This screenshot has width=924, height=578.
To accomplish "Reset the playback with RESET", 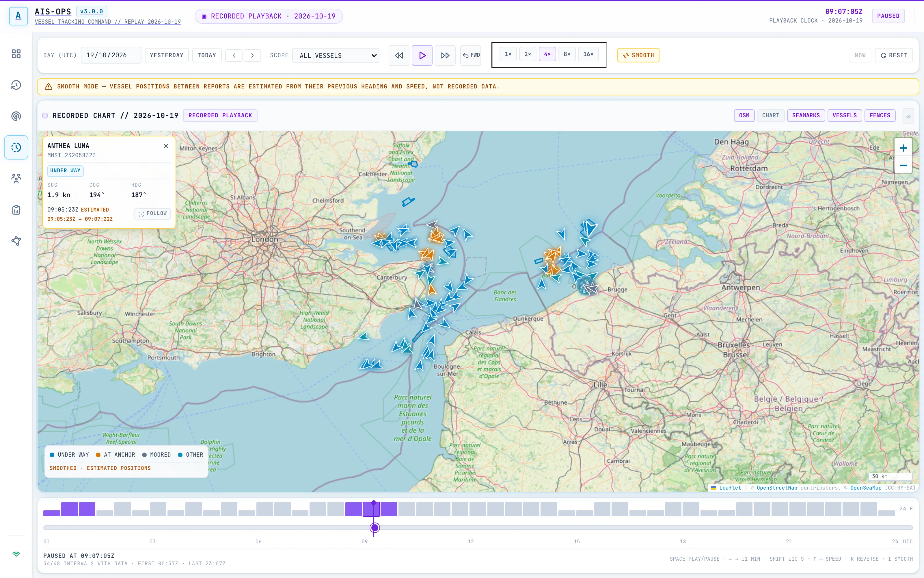I will pos(894,55).
